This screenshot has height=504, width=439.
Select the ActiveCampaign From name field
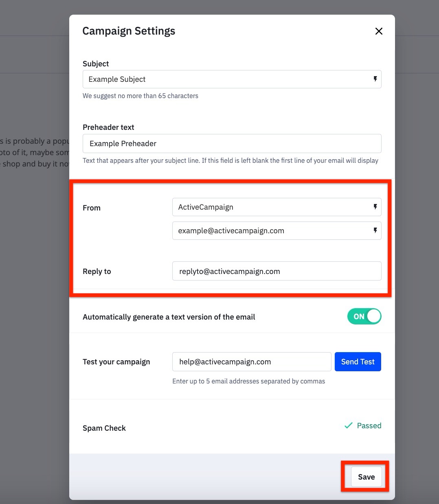(271, 207)
